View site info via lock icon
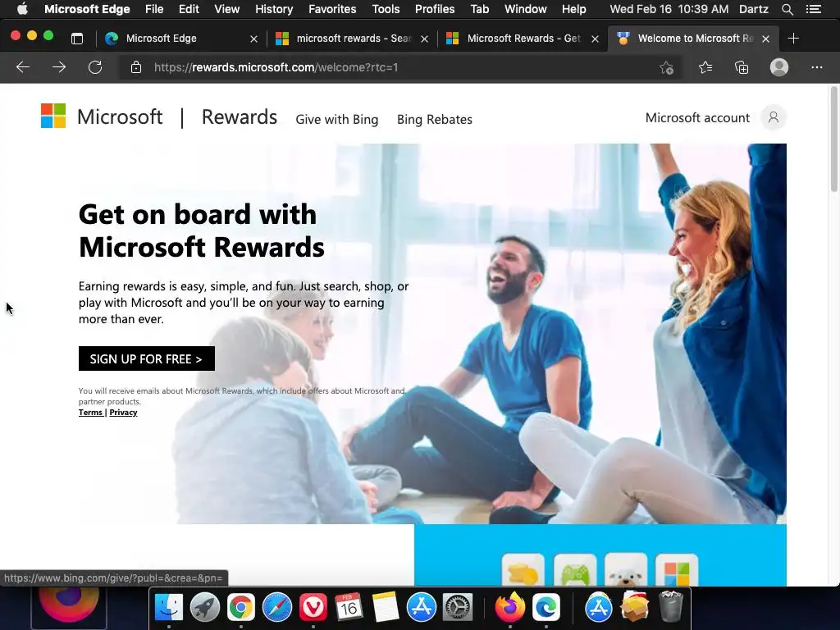This screenshot has height=630, width=840. coord(136,67)
